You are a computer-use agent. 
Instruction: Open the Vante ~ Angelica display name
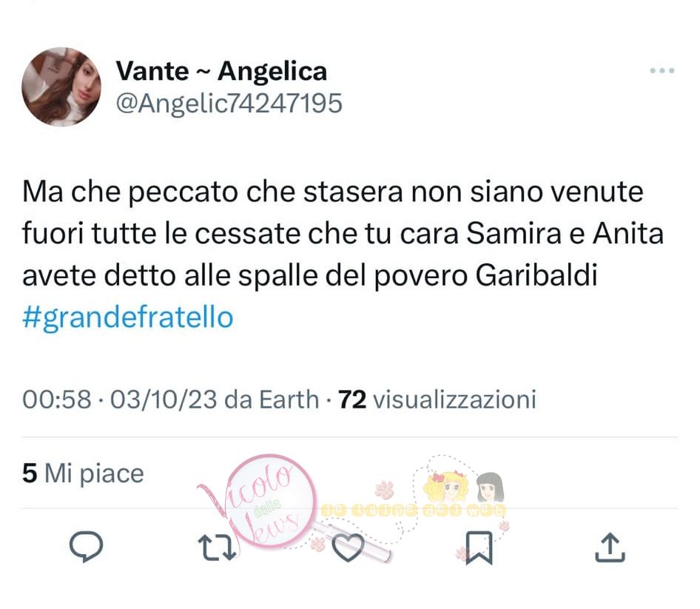pyautogui.click(x=221, y=72)
